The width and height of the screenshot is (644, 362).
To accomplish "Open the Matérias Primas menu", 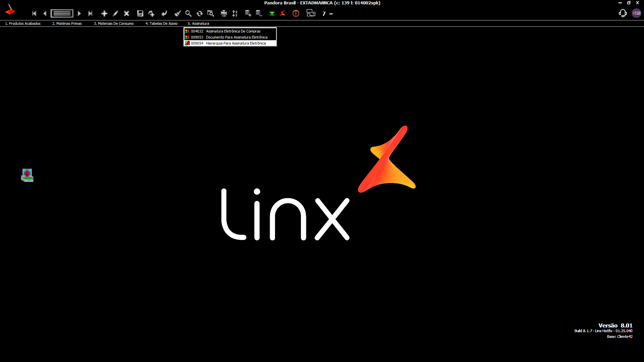I will pos(67,23).
